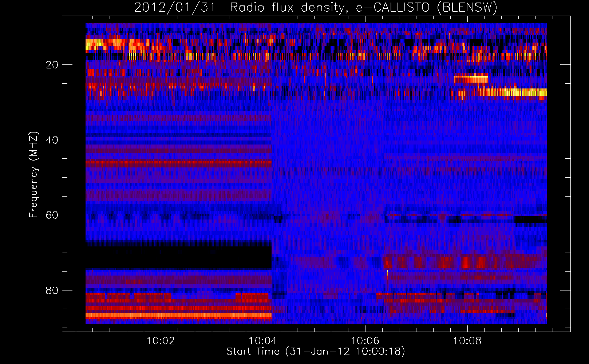Click the 10:02 time tick label
This screenshot has width=589, height=364.
click(x=161, y=341)
